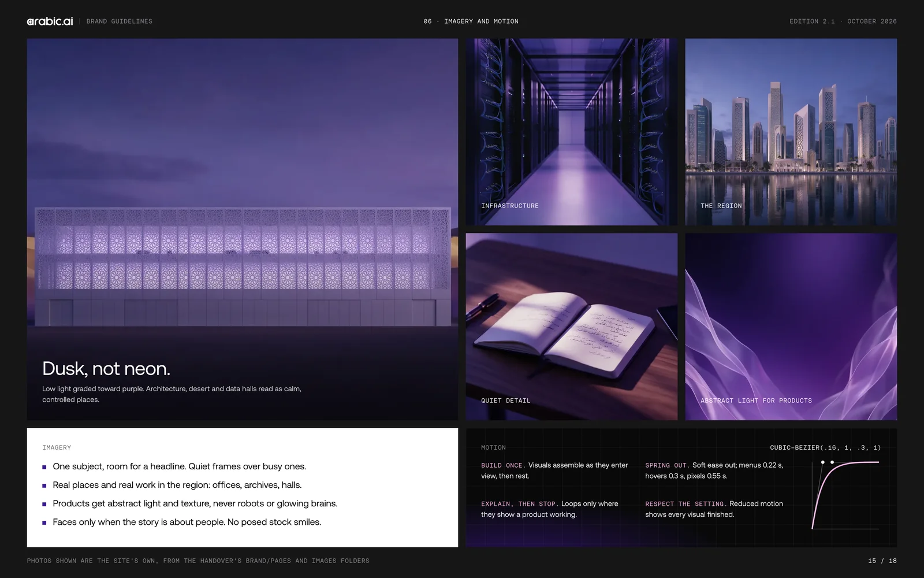This screenshot has height=578, width=924.
Task: Click the 15 / 18 page number
Action: pyautogui.click(x=882, y=561)
